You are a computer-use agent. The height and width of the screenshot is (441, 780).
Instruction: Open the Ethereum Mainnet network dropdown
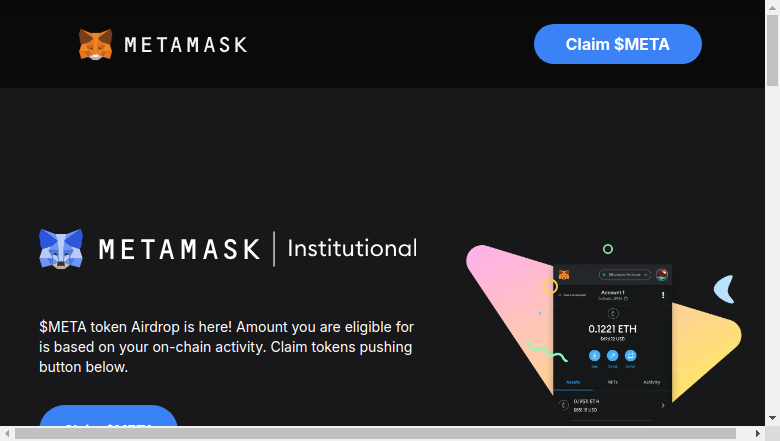pyautogui.click(x=625, y=274)
